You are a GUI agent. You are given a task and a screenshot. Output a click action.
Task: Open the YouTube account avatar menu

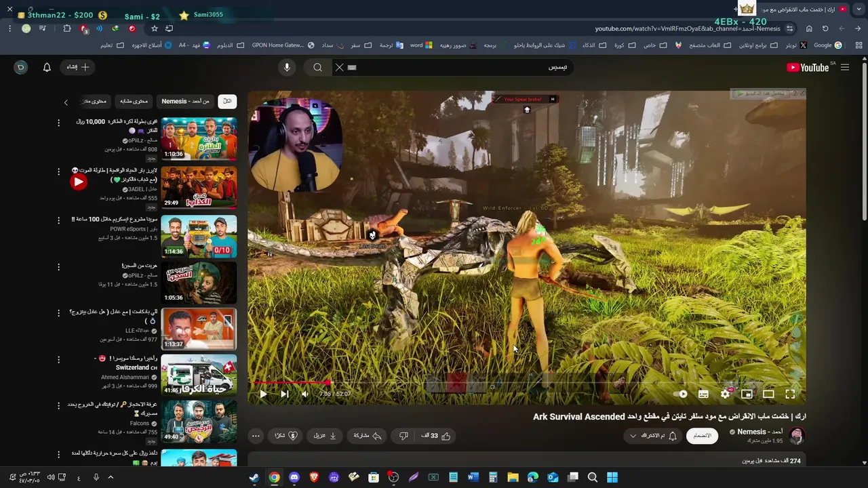tap(21, 67)
